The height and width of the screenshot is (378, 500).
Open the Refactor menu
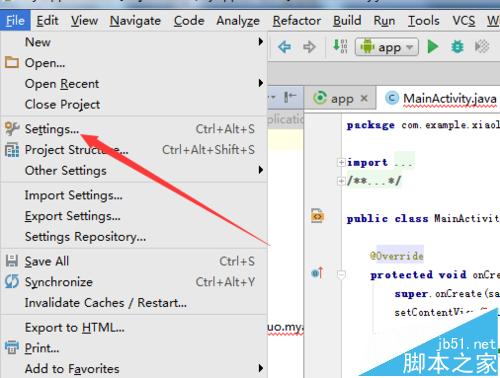(297, 21)
